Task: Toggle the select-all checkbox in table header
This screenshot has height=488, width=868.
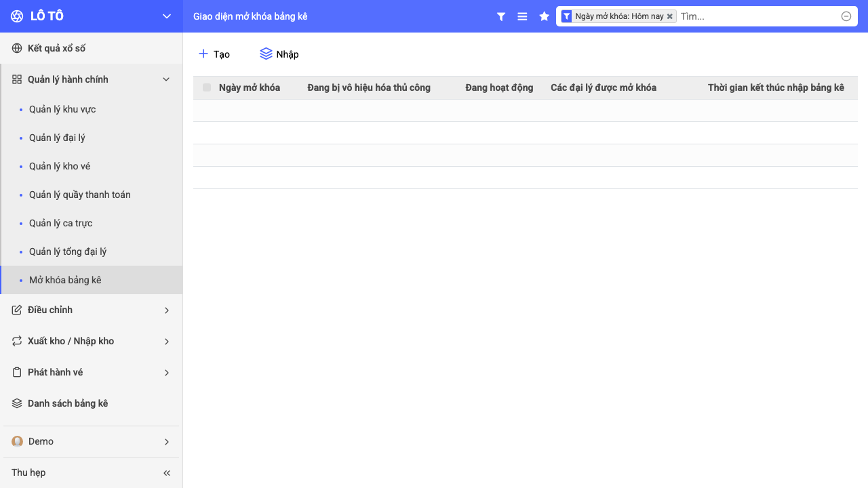Action: [207, 87]
